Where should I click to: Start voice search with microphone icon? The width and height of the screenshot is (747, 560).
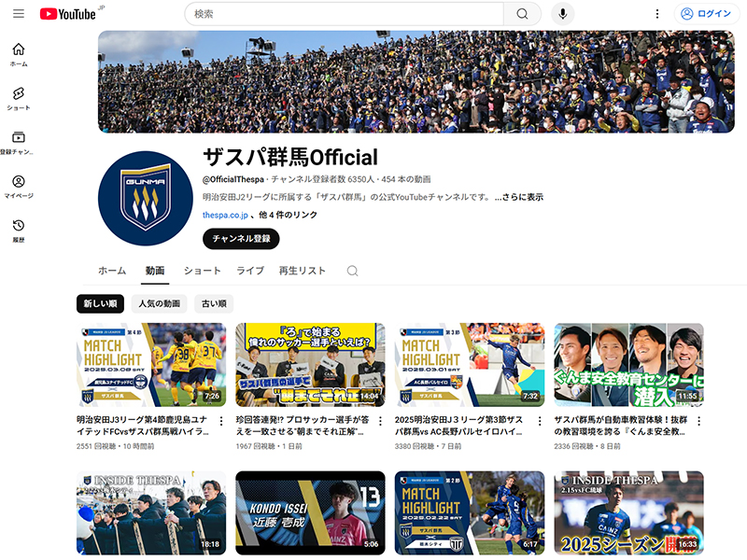tap(563, 14)
